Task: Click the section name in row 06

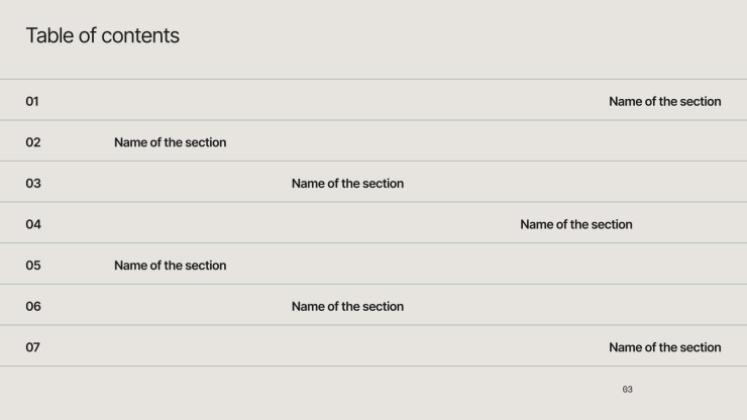Action: 347,306
